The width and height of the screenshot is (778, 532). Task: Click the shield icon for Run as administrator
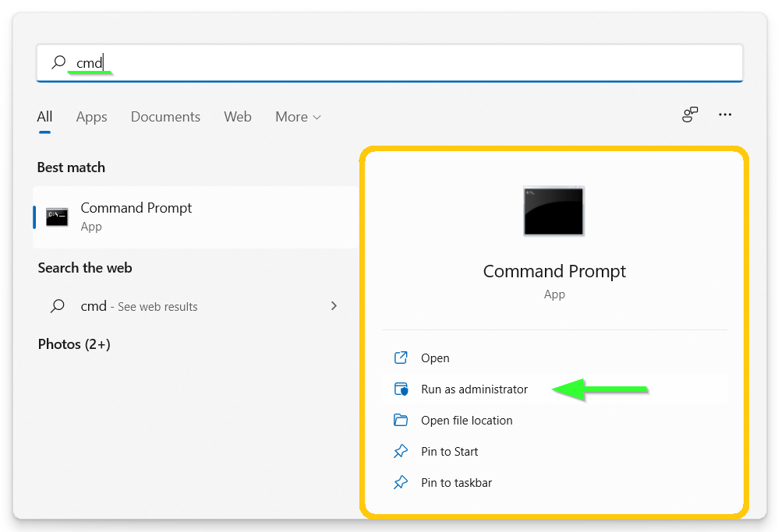pos(401,389)
